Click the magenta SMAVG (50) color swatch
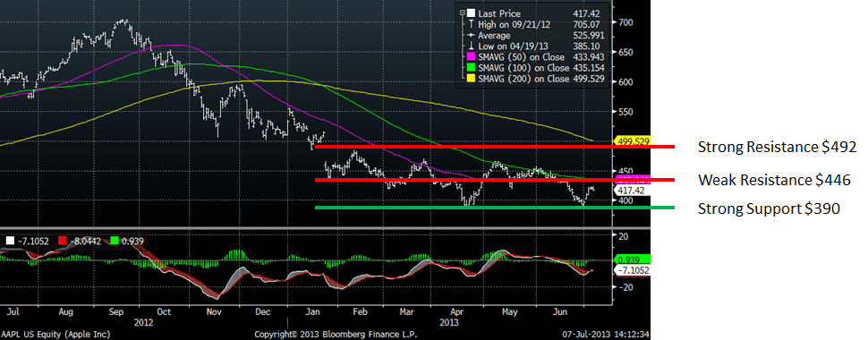Screen dimensions: 868x340 click(471, 57)
